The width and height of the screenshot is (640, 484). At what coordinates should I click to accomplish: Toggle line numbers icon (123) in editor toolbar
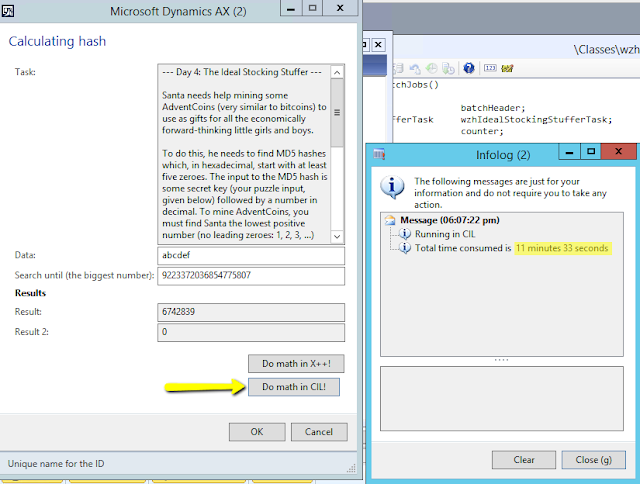(490, 68)
